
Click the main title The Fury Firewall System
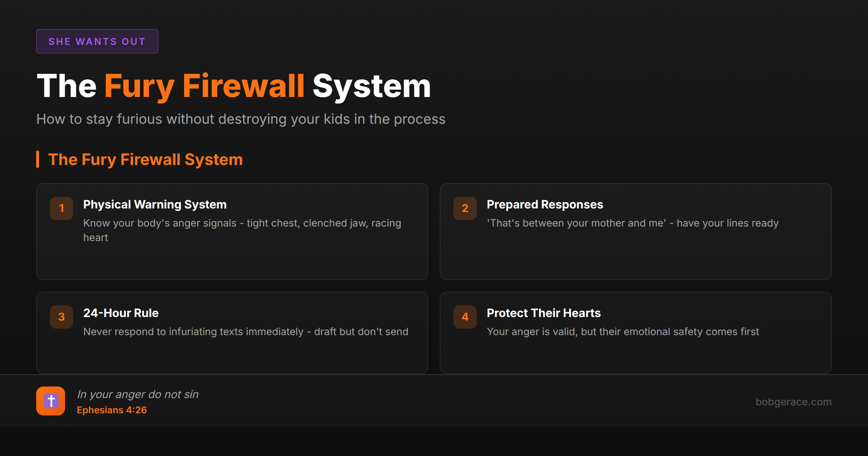click(233, 86)
